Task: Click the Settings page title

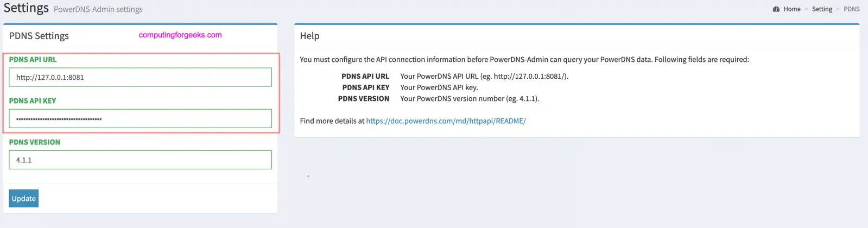Action: click(x=26, y=8)
